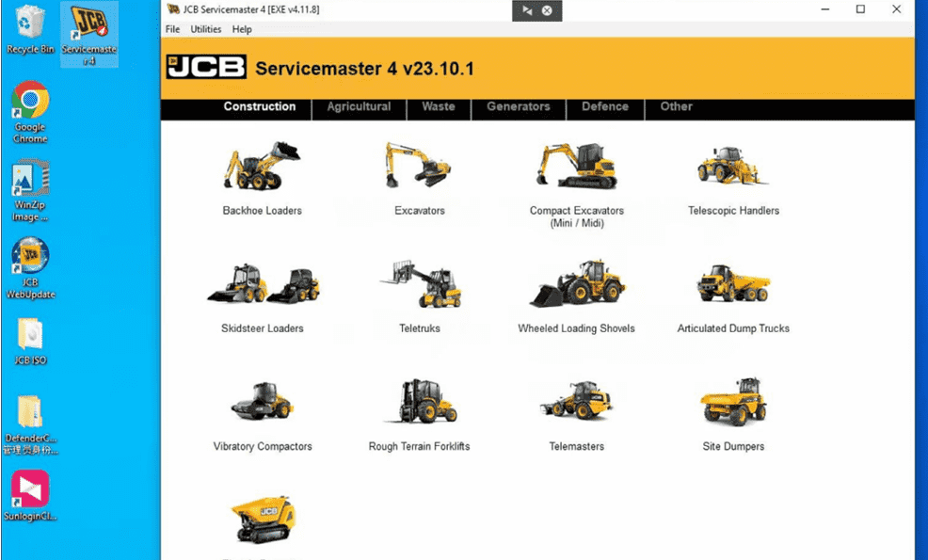Choose the Telemasters machine icon
The image size is (928, 560).
[x=576, y=400]
